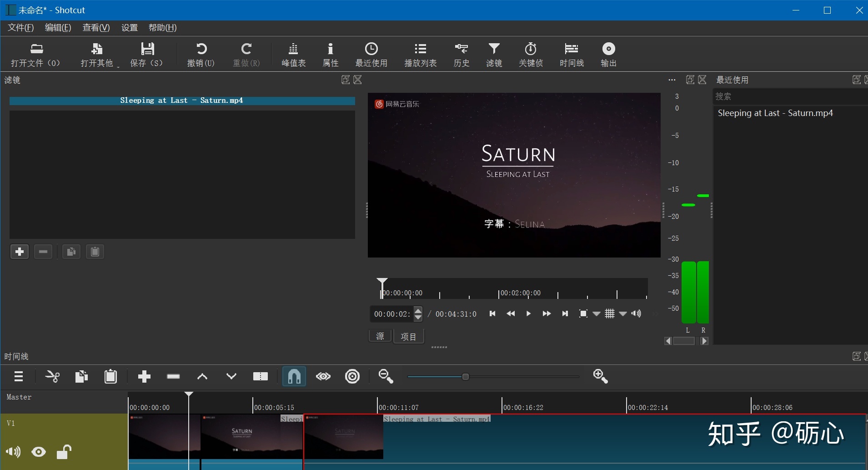This screenshot has height=470, width=868.
Task: Undo last action with 撤销 icon
Action: [201, 55]
